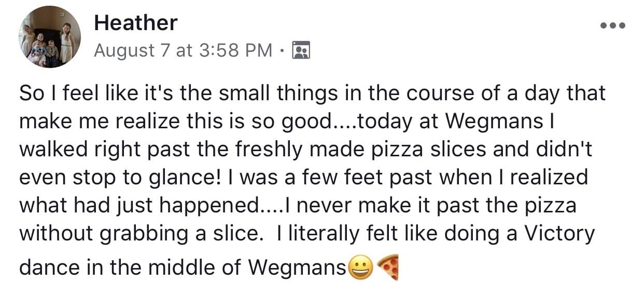This screenshot has height=282, width=644.
Task: Click the friends audience privacy icon
Action: tap(301, 50)
